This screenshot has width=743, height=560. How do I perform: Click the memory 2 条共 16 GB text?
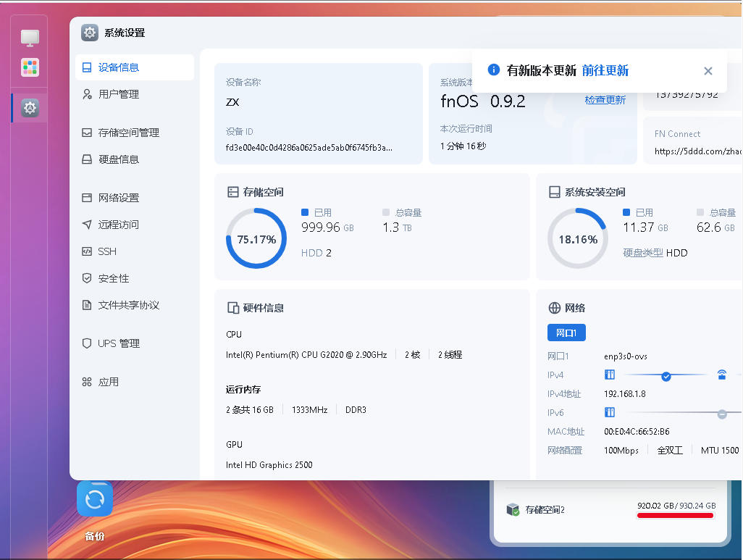click(x=250, y=410)
